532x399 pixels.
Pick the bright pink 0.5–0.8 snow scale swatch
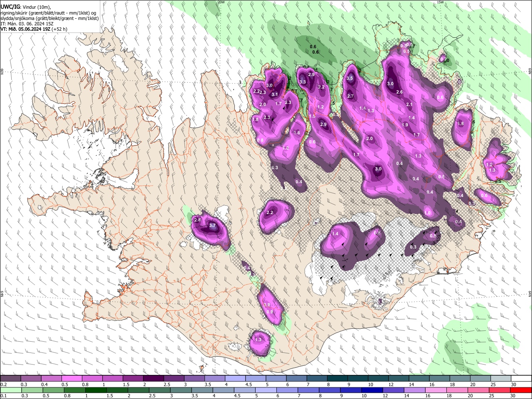[71, 378]
